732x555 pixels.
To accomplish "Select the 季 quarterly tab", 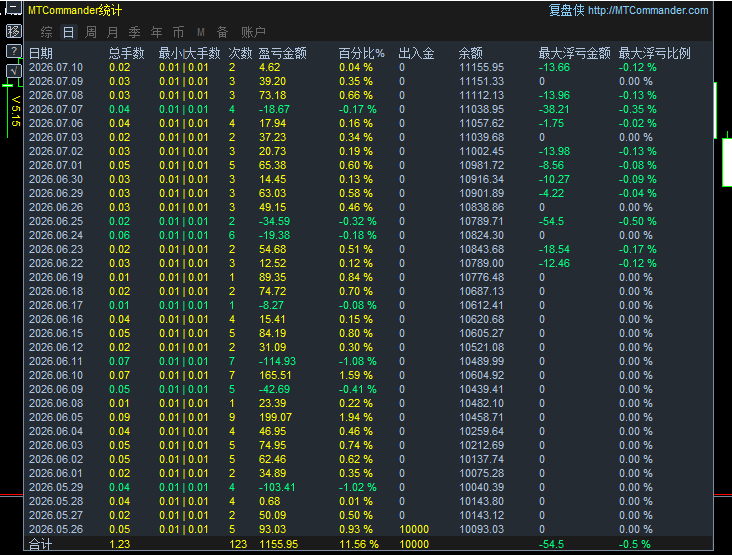I will pyautogui.click(x=134, y=32).
